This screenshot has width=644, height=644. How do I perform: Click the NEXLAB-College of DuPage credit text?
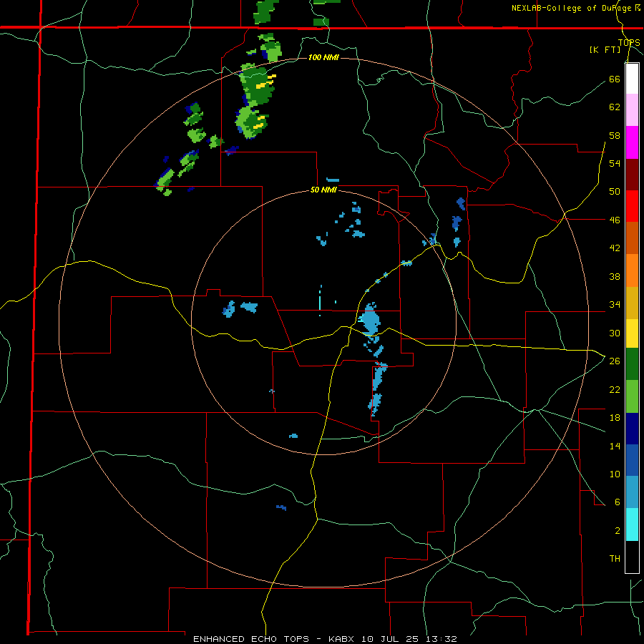pos(576,8)
